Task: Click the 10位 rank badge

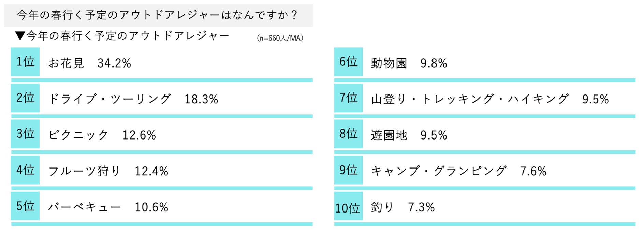Action: click(348, 206)
